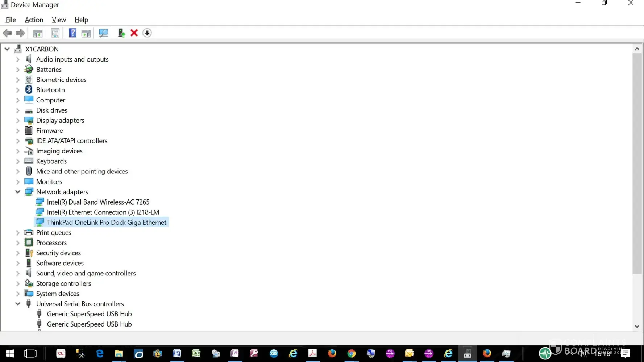
Task: Open the Action menu
Action: (34, 20)
